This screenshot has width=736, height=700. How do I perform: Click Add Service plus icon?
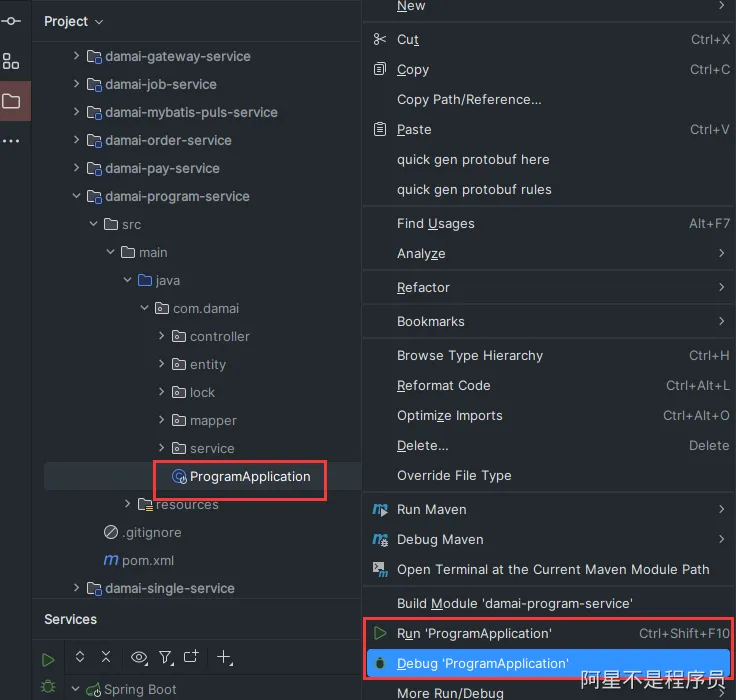224,657
